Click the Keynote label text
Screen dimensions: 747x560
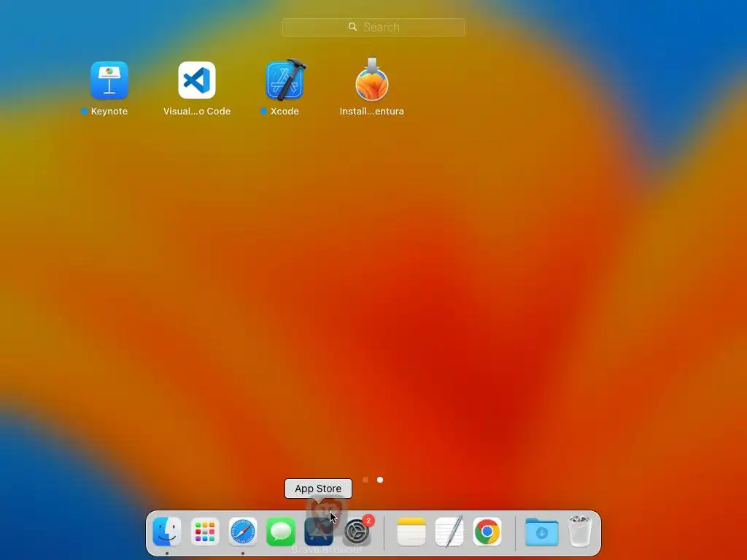[x=109, y=111]
